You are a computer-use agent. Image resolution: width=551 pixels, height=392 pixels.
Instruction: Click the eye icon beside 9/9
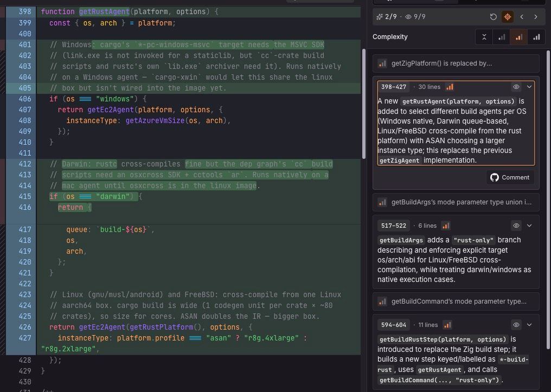pyautogui.click(x=408, y=17)
